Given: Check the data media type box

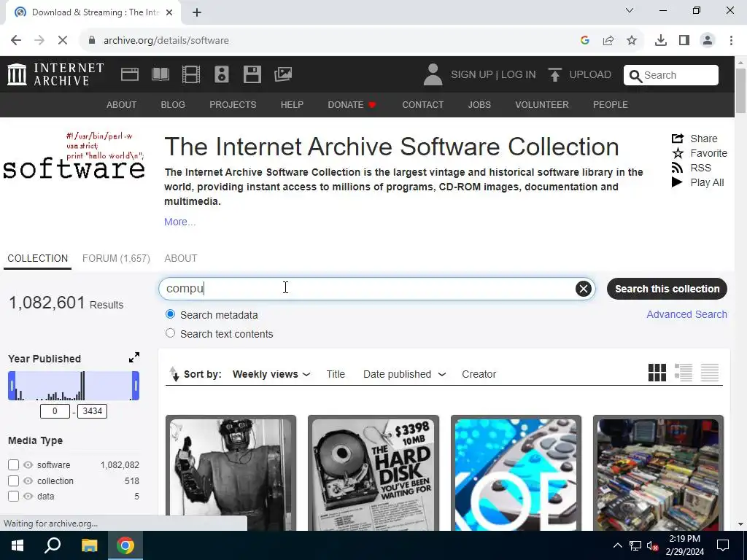Looking at the screenshot, I should coord(13,496).
